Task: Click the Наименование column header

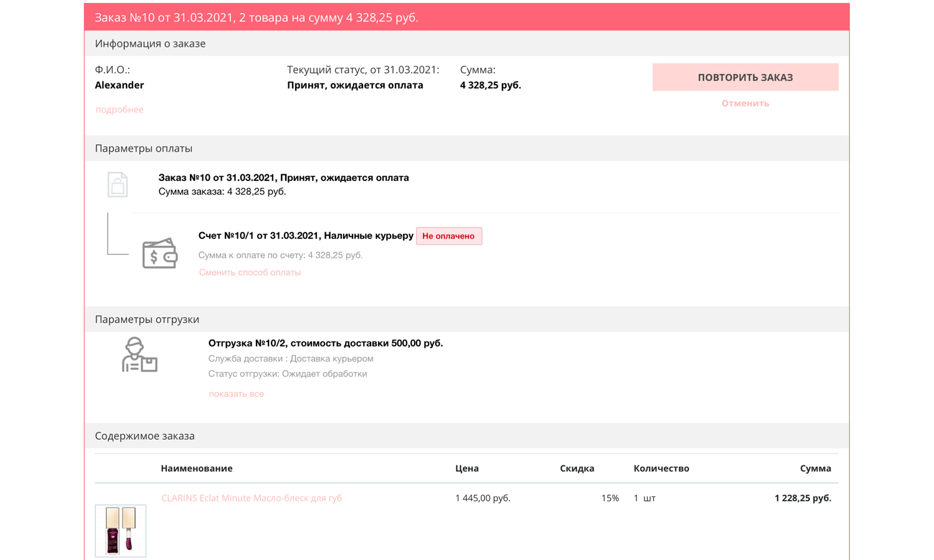Action: coord(196,469)
